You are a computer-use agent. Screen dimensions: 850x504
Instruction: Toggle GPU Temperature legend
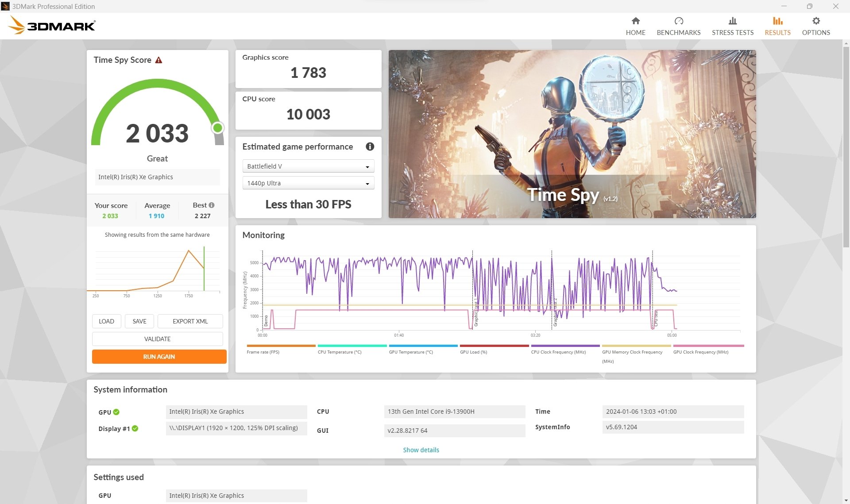click(423, 350)
